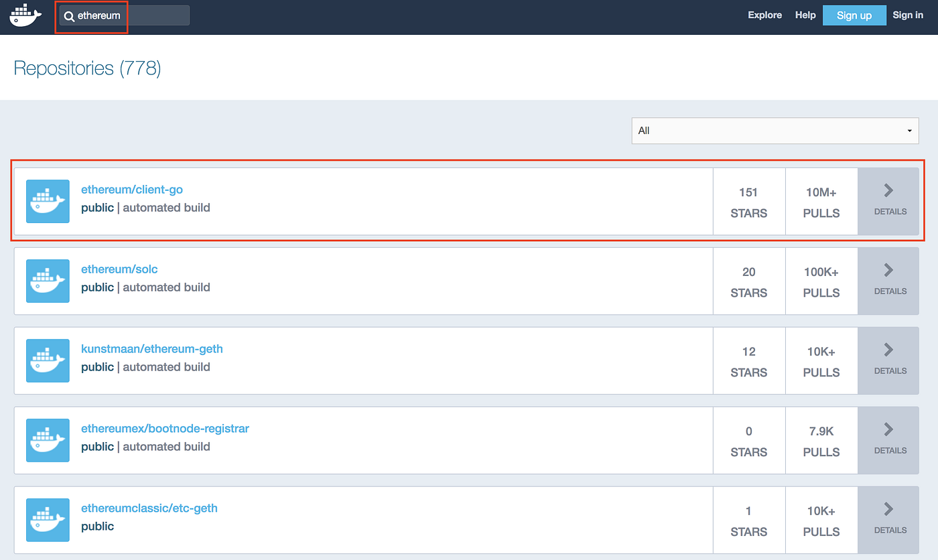Click DETAILS label on ethereumclassic/etc-geth row

click(890, 531)
